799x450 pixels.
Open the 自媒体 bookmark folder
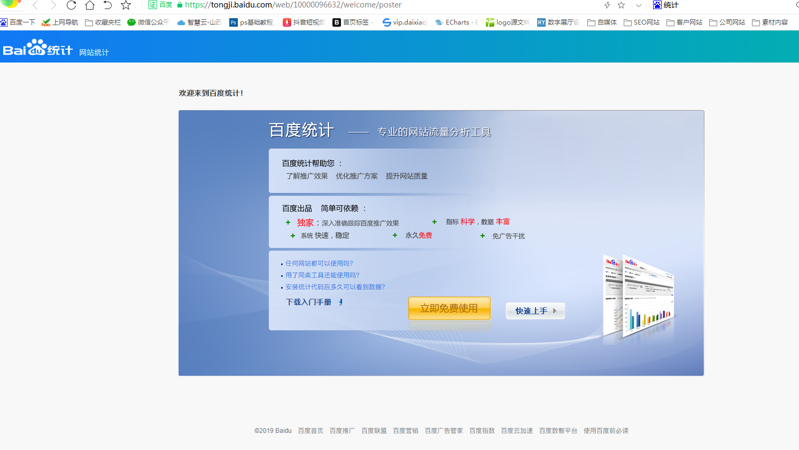[602, 22]
